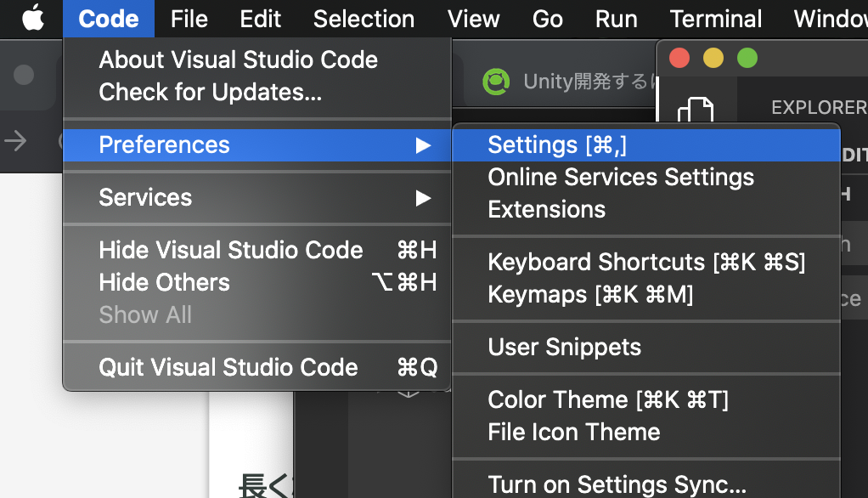
Task: Open the Terminal menu
Action: (716, 19)
